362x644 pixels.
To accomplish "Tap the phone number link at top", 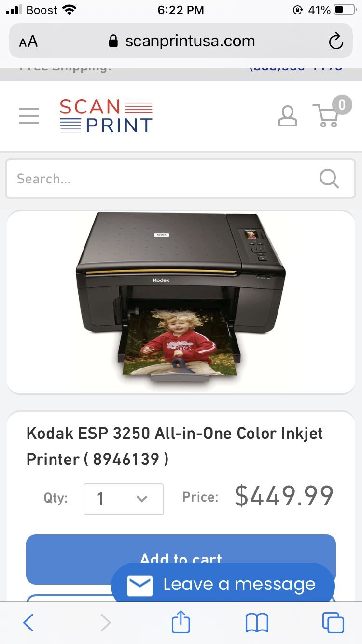I will pos(295,68).
